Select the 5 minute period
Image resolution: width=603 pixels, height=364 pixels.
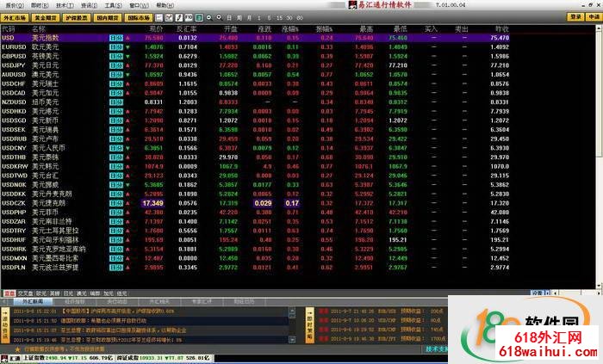[x=269, y=18]
